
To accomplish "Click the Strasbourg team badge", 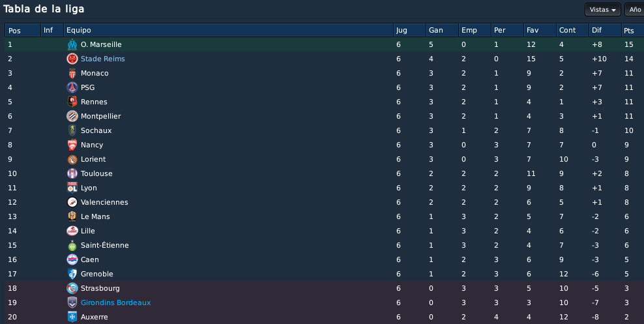I will pos(72,288).
